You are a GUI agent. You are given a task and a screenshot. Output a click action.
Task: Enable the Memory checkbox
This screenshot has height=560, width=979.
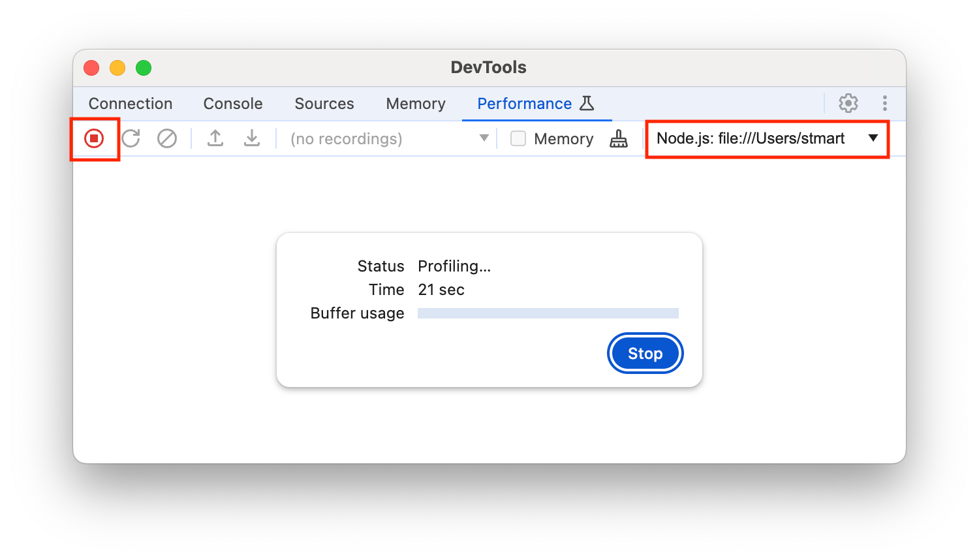pyautogui.click(x=518, y=138)
